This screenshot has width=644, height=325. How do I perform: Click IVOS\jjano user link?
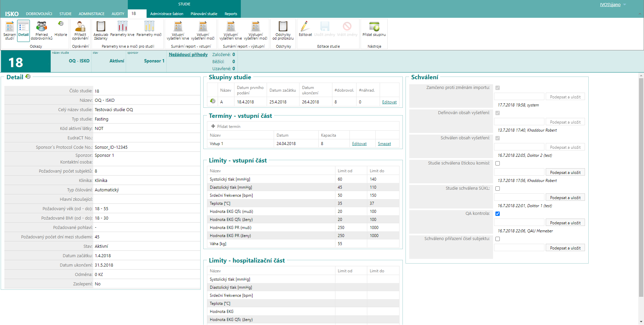coord(610,5)
